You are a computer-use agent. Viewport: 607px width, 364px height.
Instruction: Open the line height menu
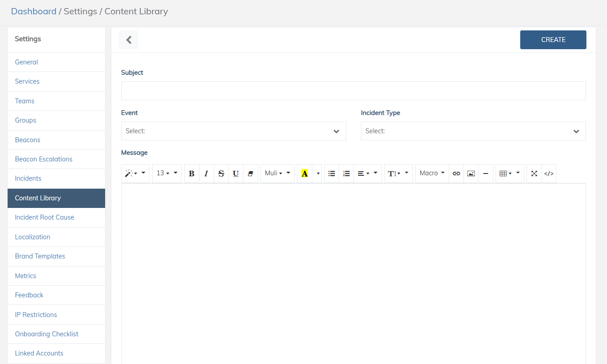pos(399,174)
